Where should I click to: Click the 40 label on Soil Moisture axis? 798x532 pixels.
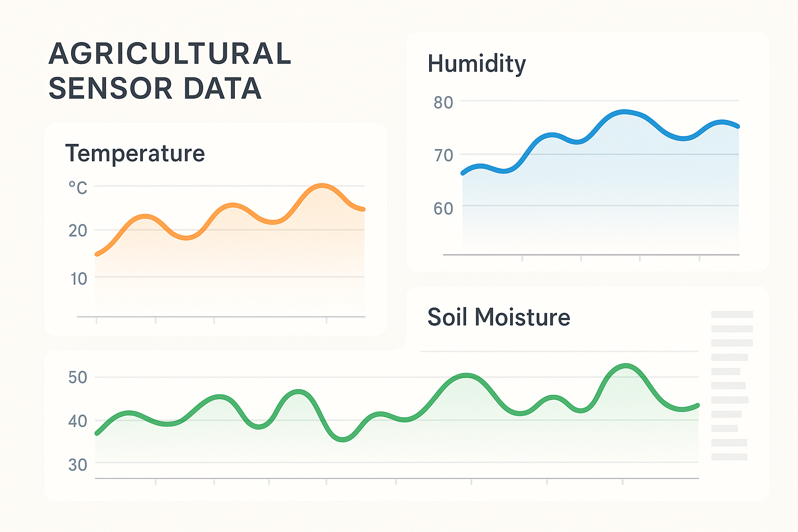[x=78, y=421]
